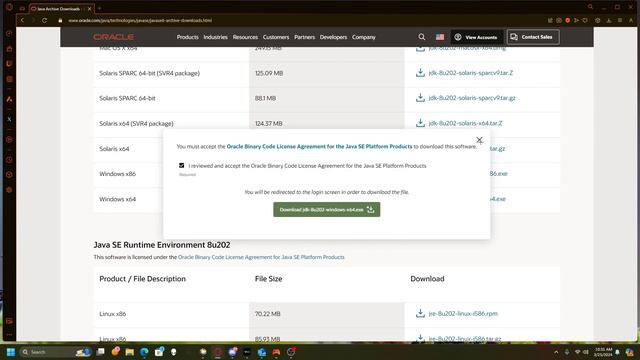This screenshot has width=640, height=360.
Task: Open Microsoft Store from the taskbar
Action: (x=159, y=352)
